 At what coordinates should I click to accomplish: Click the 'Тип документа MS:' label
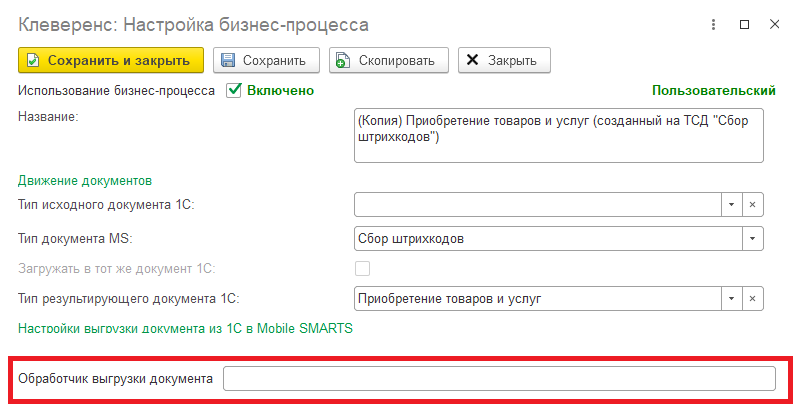tap(75, 239)
